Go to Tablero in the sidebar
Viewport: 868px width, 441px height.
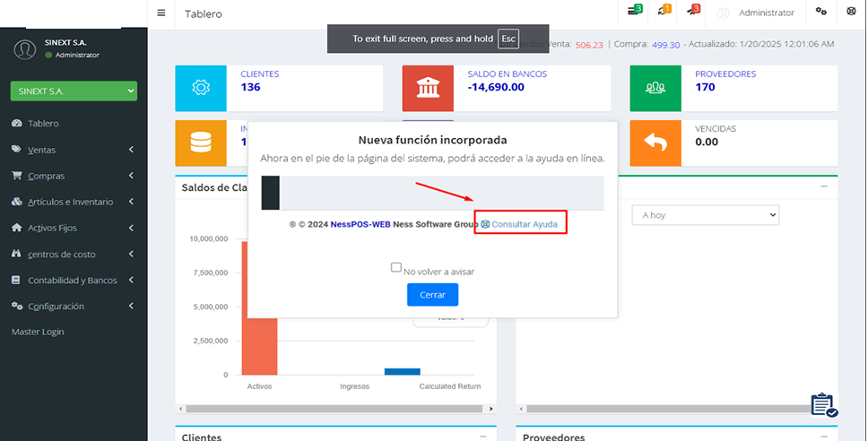tap(43, 124)
